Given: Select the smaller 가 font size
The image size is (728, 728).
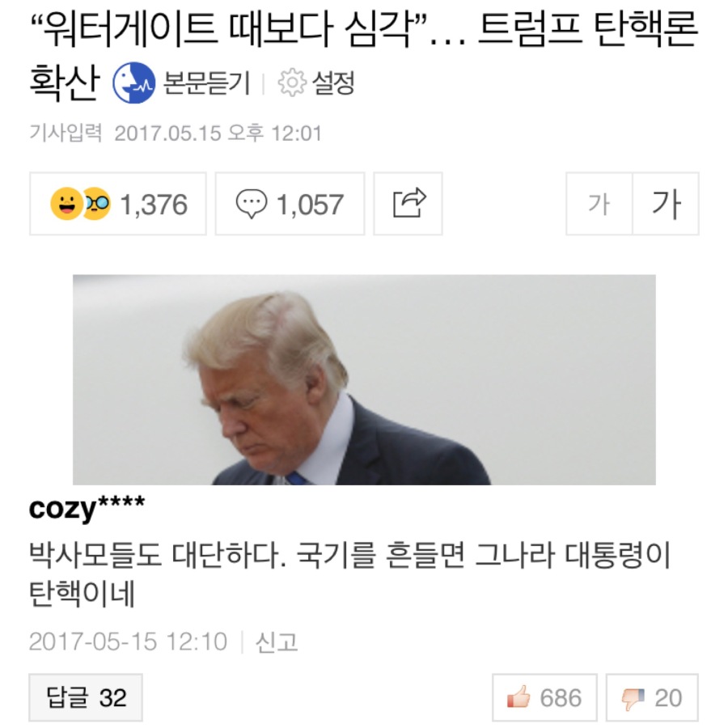Looking at the screenshot, I should tap(599, 204).
